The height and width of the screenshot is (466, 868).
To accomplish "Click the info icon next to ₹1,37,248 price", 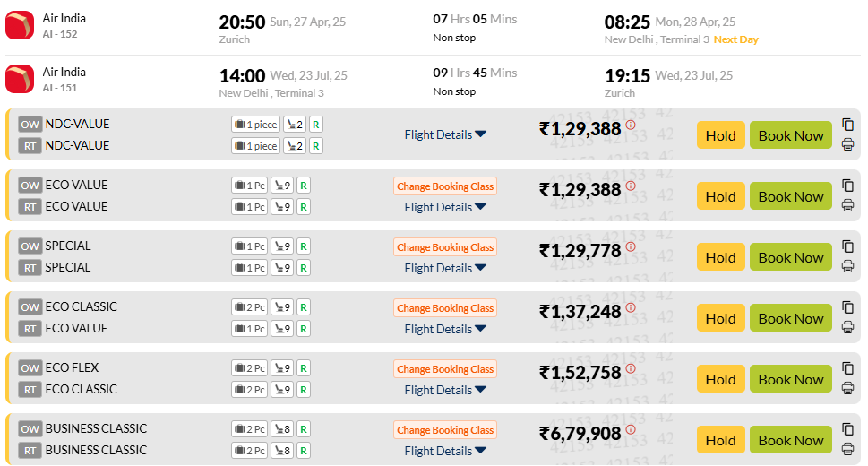I will tap(631, 307).
